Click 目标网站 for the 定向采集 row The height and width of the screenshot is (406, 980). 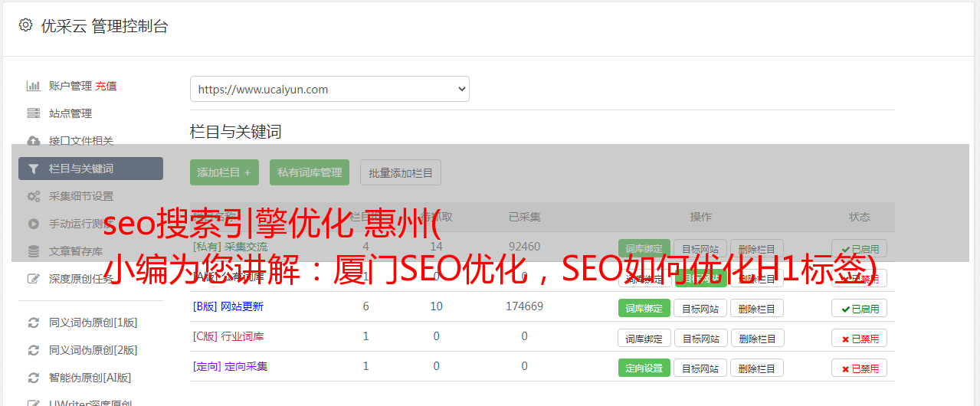pyautogui.click(x=701, y=368)
